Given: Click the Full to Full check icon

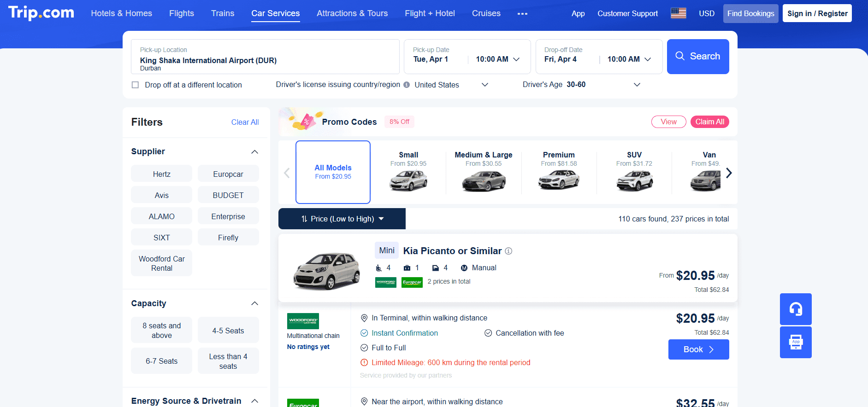Looking at the screenshot, I should [364, 348].
